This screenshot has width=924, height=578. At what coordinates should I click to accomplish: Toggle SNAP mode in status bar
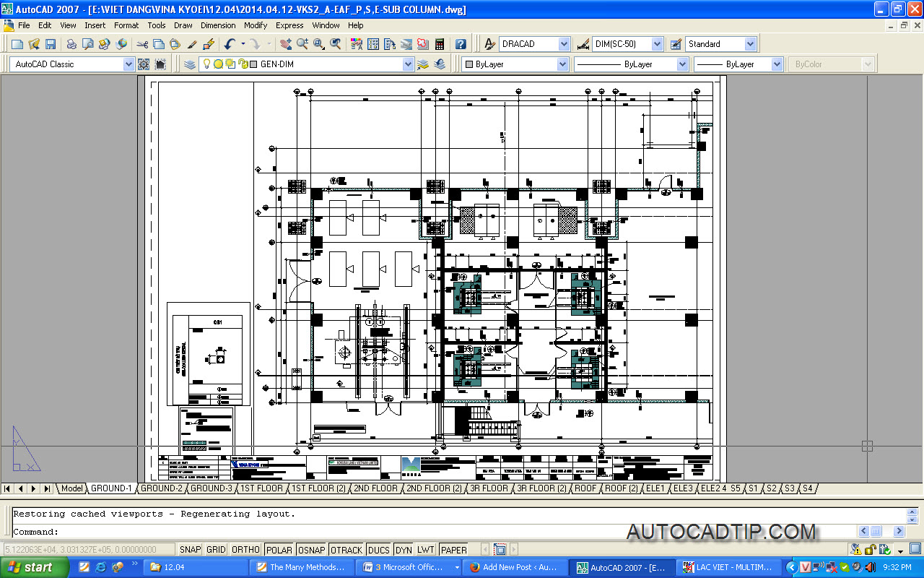[191, 550]
